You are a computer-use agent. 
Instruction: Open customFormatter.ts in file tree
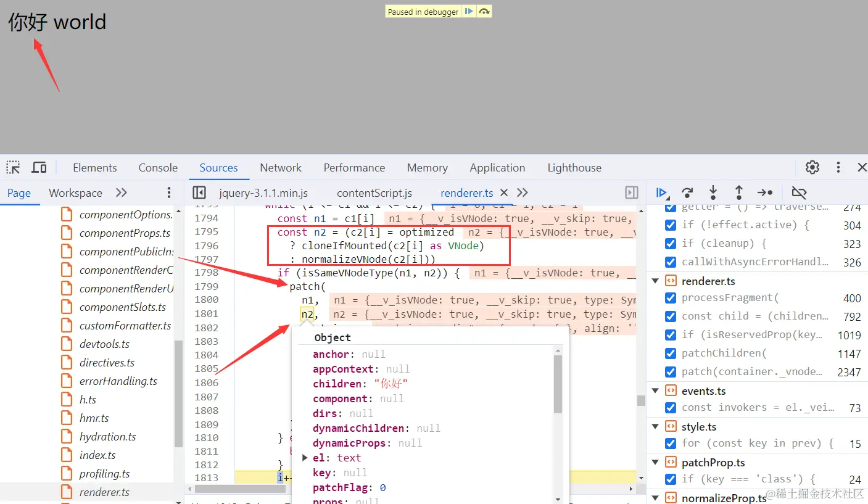(x=125, y=326)
